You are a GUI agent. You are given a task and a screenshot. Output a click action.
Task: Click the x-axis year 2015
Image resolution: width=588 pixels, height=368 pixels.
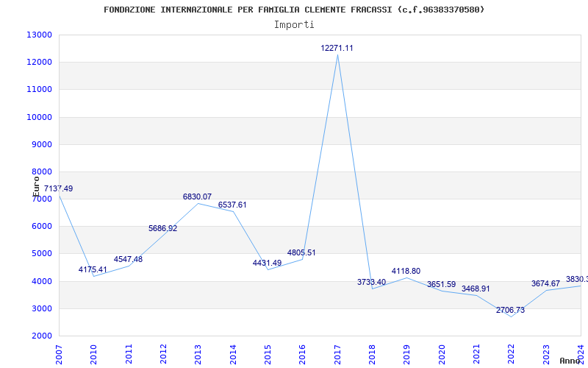pyautogui.click(x=268, y=355)
